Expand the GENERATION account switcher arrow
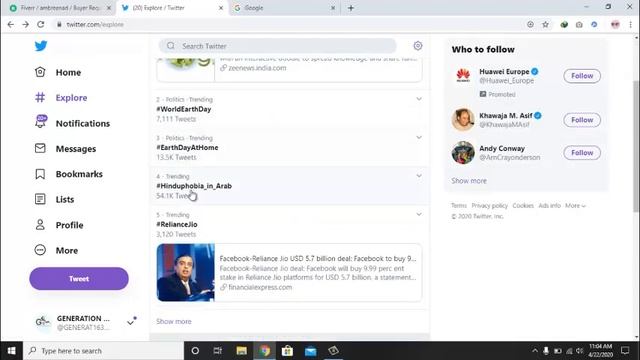This screenshot has width=640, height=360. (x=131, y=322)
